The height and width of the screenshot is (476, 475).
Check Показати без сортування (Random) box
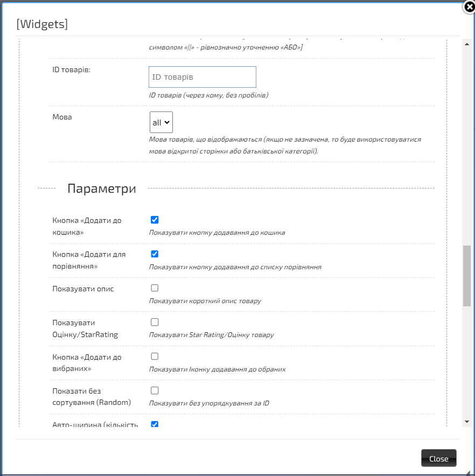[x=155, y=390]
